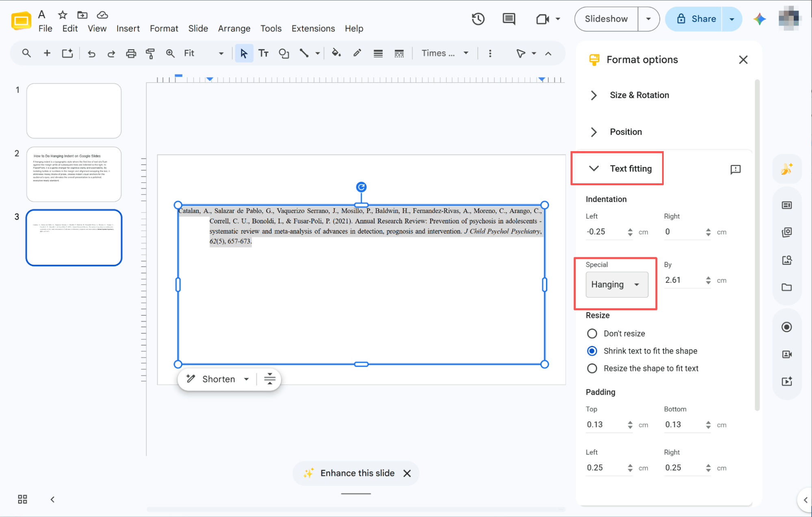Click the Print icon in toolbar

click(x=131, y=53)
